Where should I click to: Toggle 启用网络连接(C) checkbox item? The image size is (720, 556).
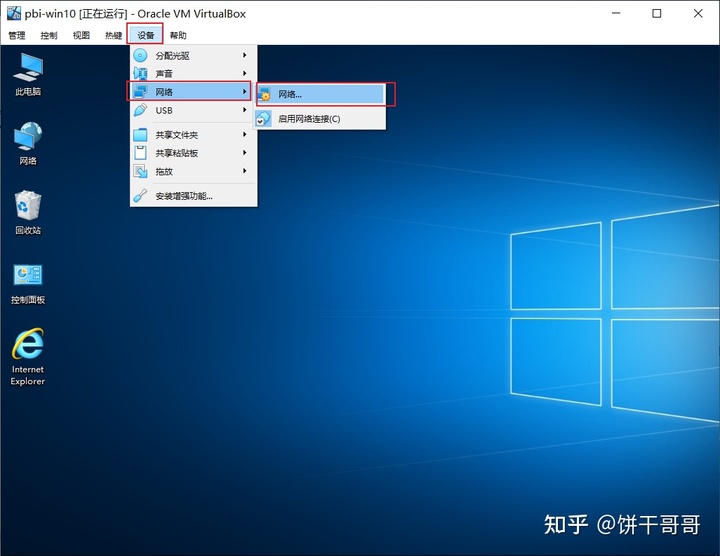[x=321, y=119]
